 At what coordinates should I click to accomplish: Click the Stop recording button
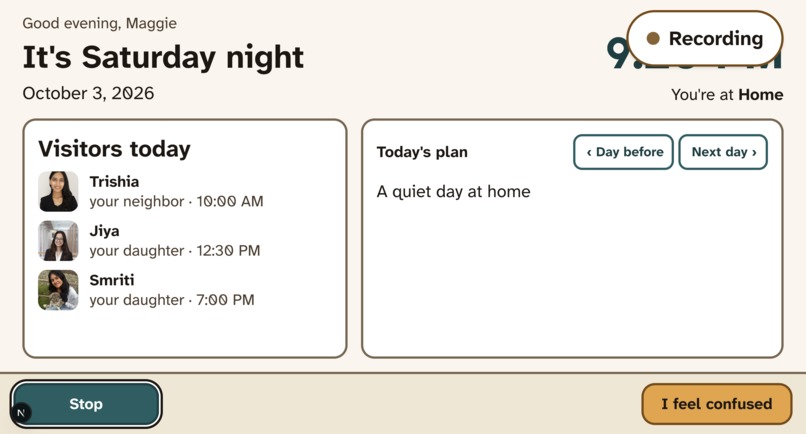coord(86,404)
